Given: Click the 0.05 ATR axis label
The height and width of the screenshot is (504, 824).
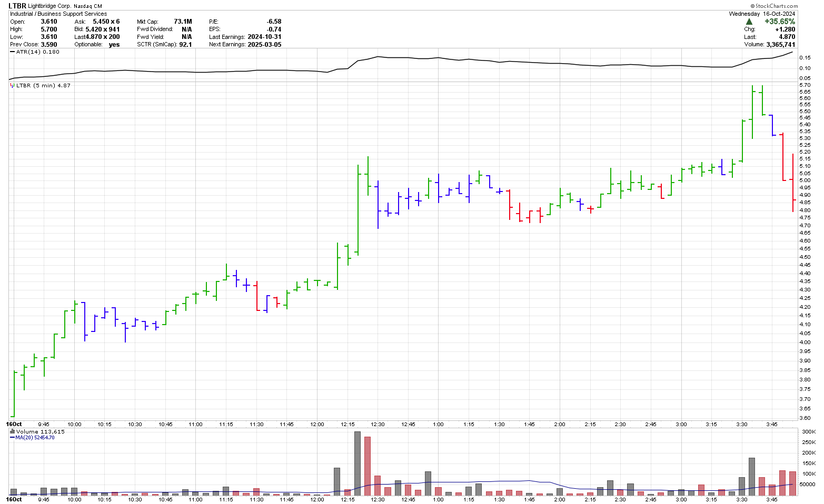Looking at the screenshot, I should pos(805,78).
